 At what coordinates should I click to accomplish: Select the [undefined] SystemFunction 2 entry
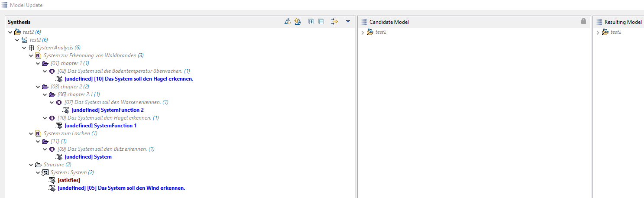[x=107, y=110]
